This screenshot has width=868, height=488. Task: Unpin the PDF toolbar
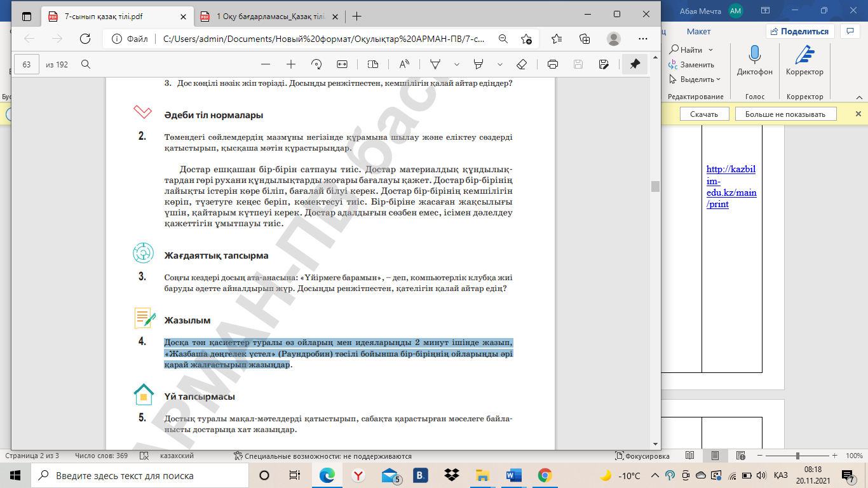[x=635, y=64]
